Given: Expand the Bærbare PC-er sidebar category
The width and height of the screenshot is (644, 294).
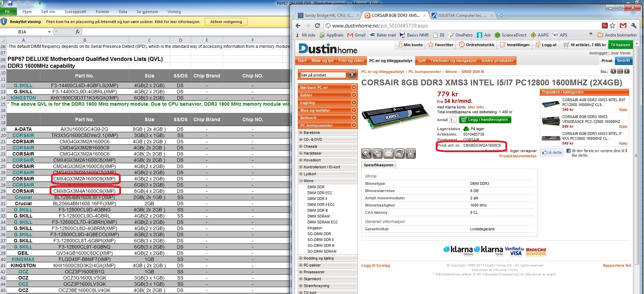Looking at the screenshot, I should [x=354, y=87].
